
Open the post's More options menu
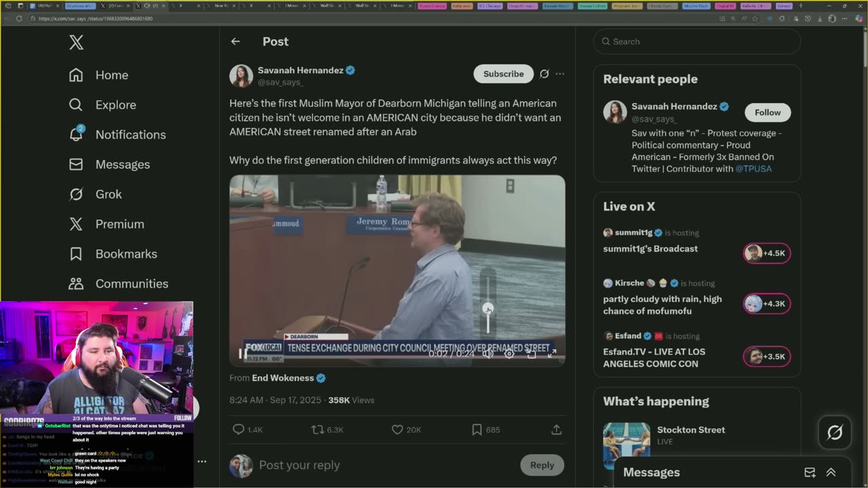[559, 74]
